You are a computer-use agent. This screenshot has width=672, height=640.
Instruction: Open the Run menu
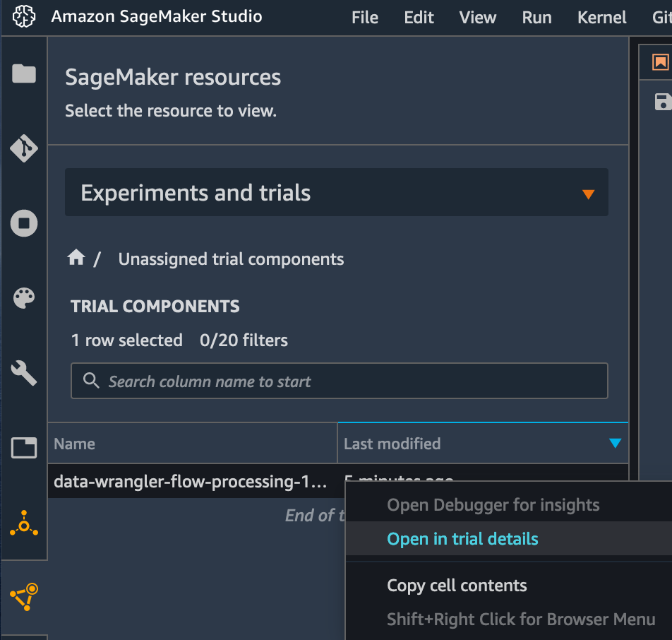[x=536, y=18]
